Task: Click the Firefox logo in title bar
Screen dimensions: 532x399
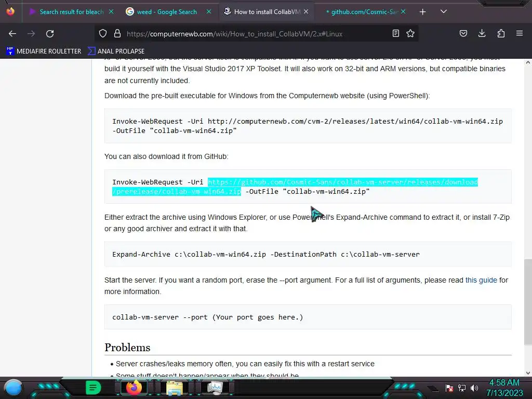Action: [x=10, y=11]
